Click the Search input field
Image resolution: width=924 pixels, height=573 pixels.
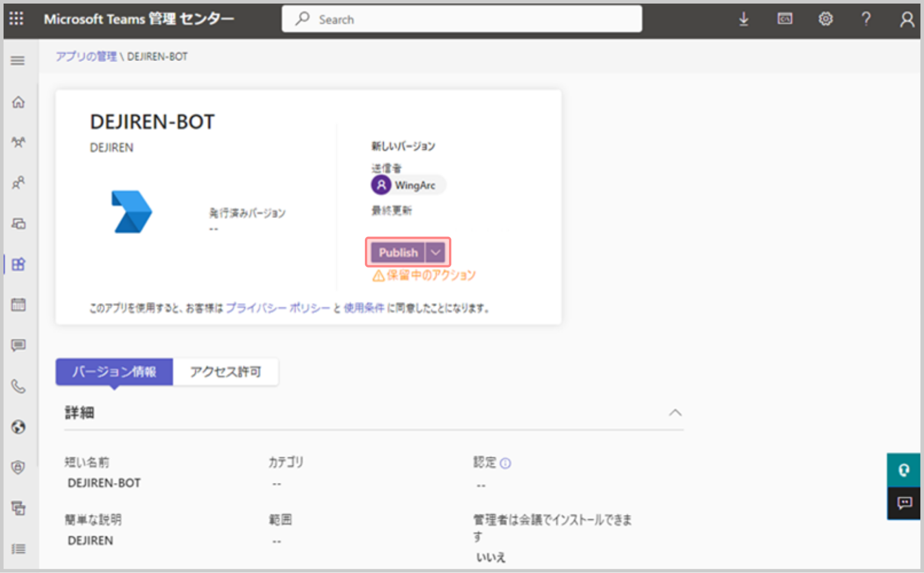pos(462,19)
